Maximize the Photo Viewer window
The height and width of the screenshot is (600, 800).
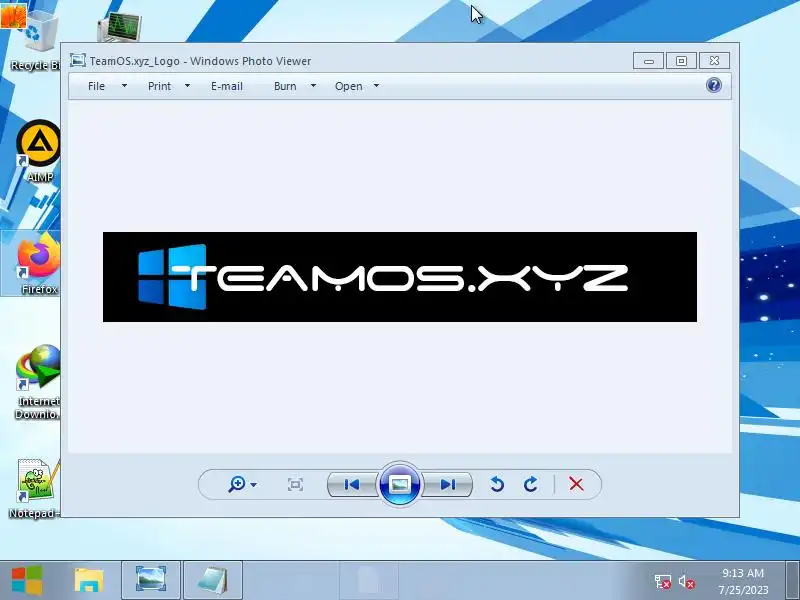point(681,61)
